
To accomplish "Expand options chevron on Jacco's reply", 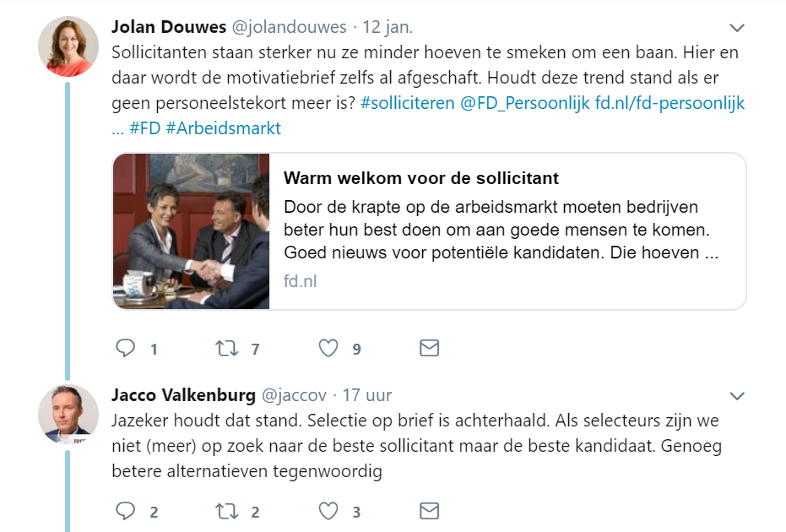I will tap(737, 396).
